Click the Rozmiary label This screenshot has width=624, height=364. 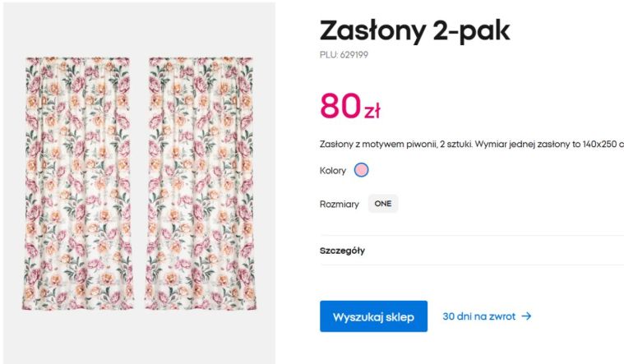(340, 204)
